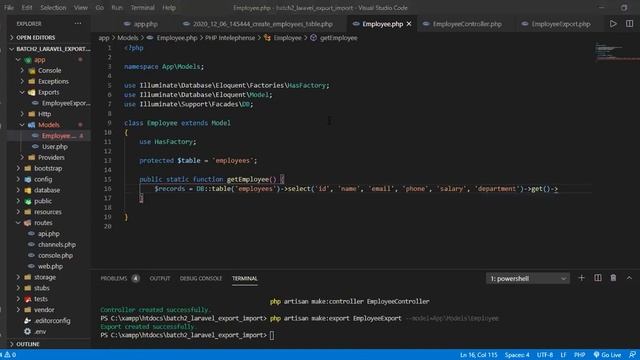Open User.php in explorer
Viewport: 640px width, 360px height.
click(55, 147)
